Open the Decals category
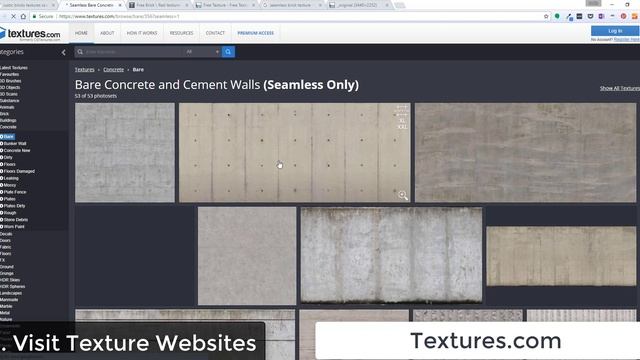 point(6,234)
